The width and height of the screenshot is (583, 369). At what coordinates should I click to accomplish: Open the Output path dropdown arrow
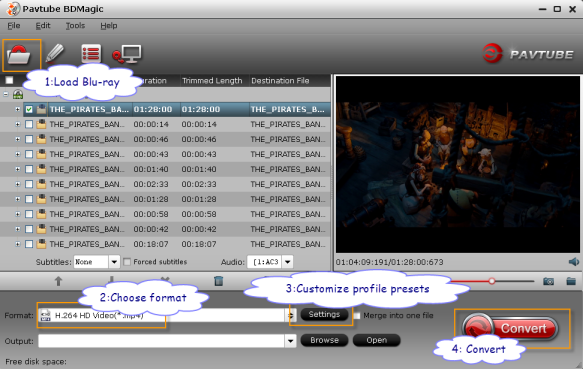click(x=290, y=341)
